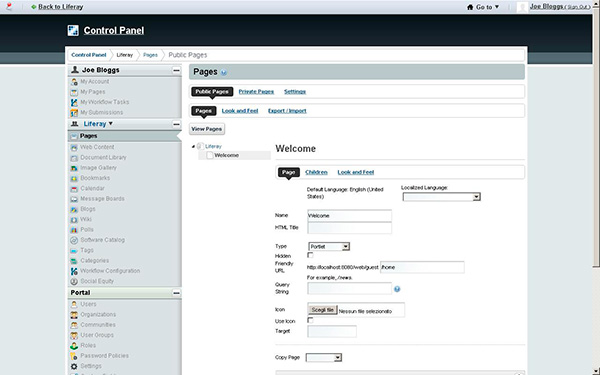Click the Pages breadcrumb link
The width and height of the screenshot is (600, 375).
[x=150, y=55]
